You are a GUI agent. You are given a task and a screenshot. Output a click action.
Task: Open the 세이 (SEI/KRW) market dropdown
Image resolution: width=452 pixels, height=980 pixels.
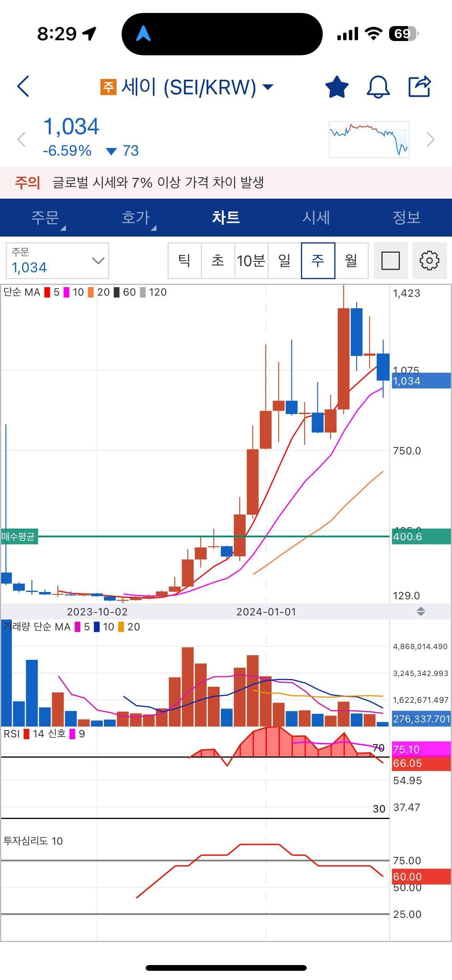pyautogui.click(x=187, y=87)
